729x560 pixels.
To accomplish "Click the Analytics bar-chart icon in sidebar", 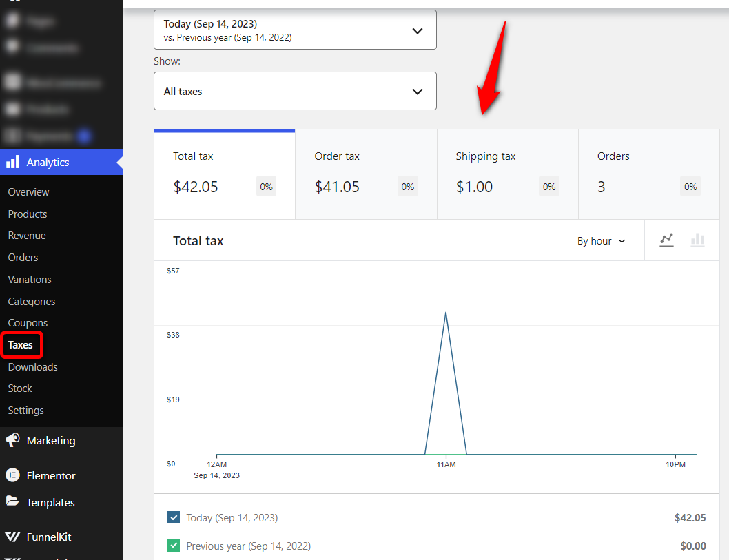I will click(12, 162).
